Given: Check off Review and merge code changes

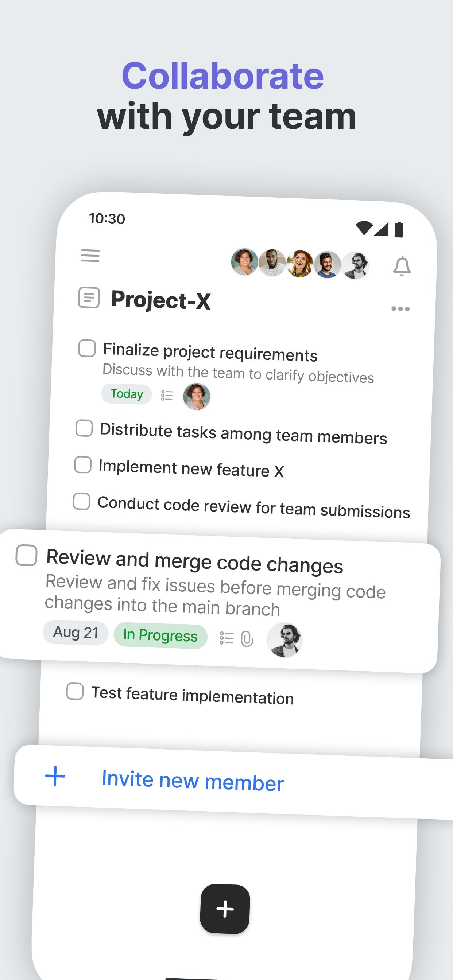Looking at the screenshot, I should point(26,555).
